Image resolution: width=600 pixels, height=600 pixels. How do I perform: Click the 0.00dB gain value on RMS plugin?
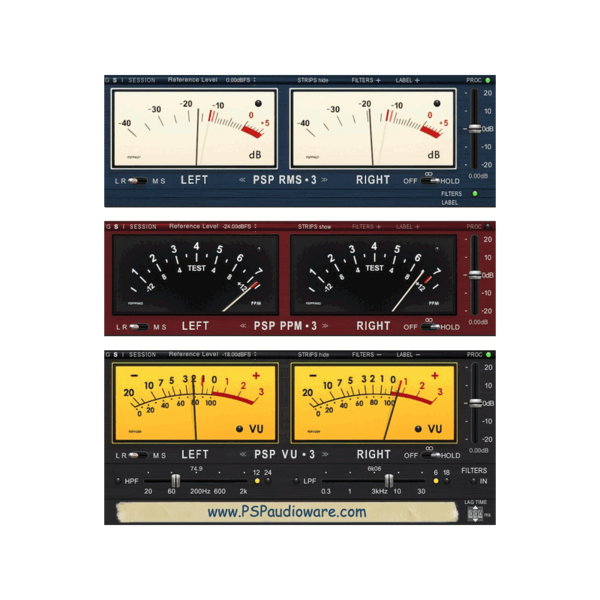click(478, 176)
